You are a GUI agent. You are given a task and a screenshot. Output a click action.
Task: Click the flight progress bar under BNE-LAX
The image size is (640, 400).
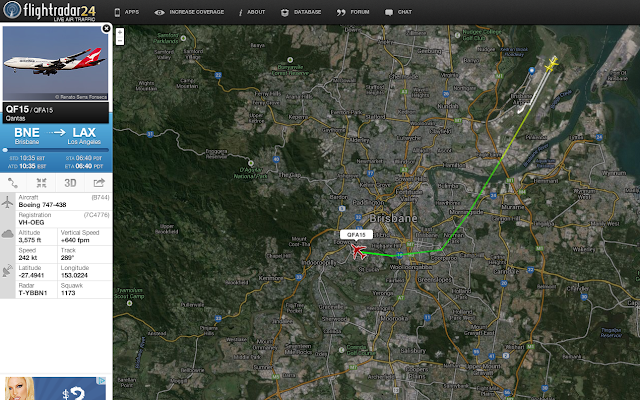[x=56, y=150]
